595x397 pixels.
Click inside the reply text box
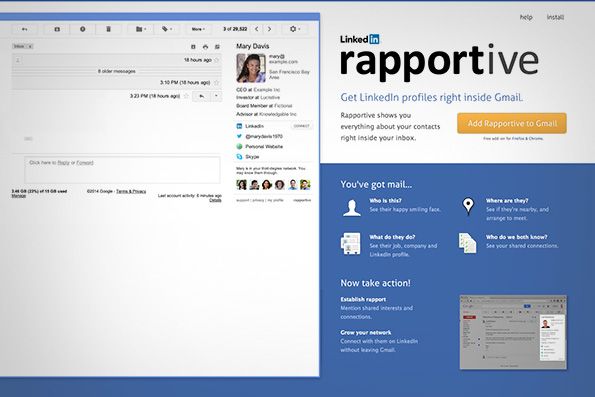click(122, 170)
